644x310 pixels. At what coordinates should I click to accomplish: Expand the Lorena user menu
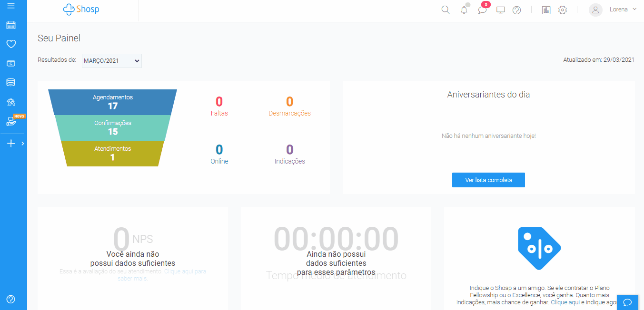click(623, 10)
